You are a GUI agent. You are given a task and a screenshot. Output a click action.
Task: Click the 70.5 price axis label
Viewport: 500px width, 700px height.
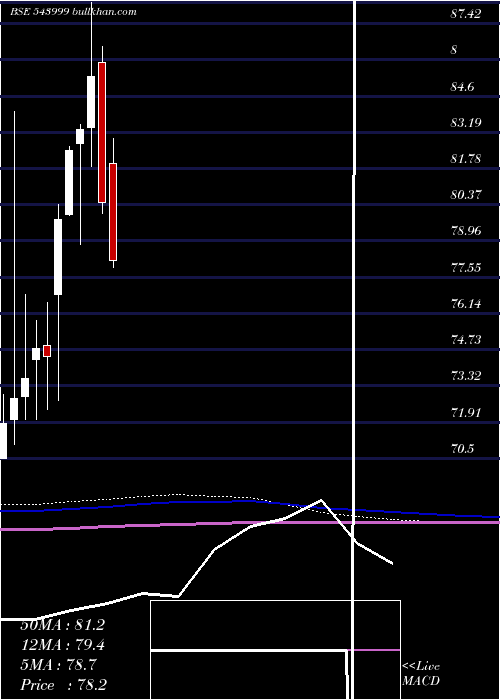click(462, 449)
